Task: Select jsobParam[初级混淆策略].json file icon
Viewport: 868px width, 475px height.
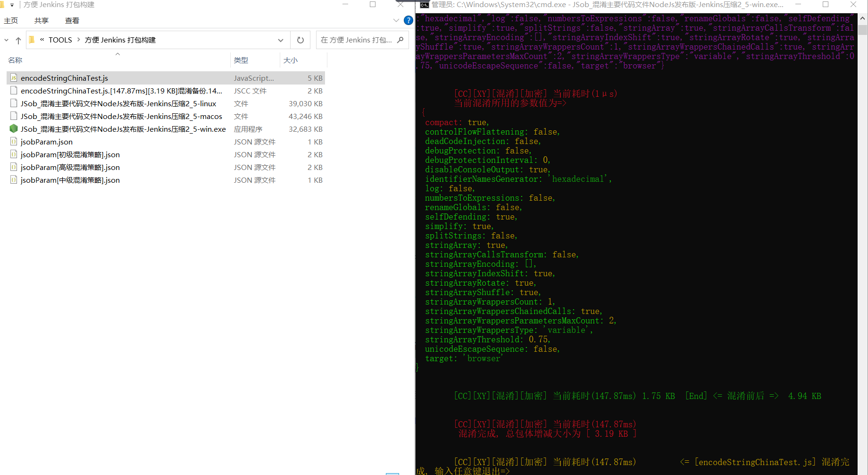Action: [x=14, y=154]
